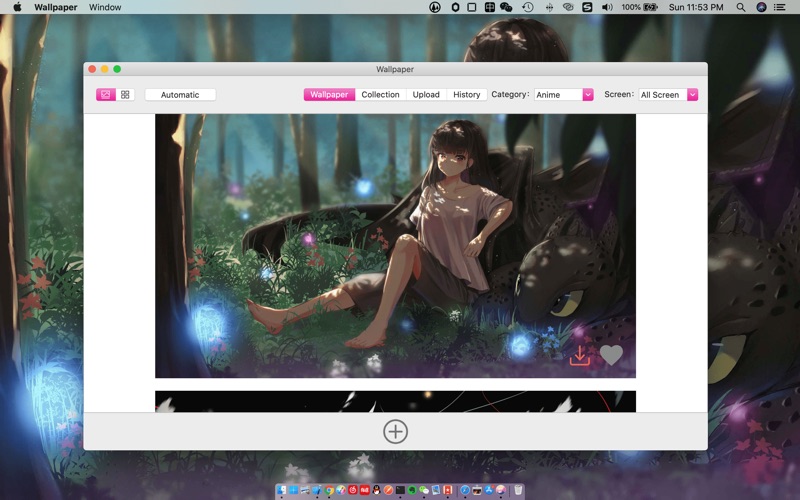Click the date and time display
This screenshot has height=500, width=800.
tap(696, 7)
